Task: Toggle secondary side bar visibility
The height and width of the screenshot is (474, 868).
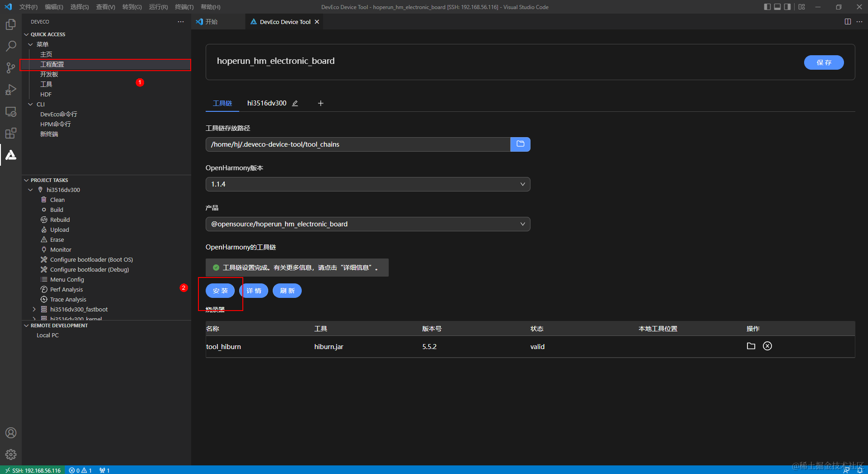Action: point(788,7)
